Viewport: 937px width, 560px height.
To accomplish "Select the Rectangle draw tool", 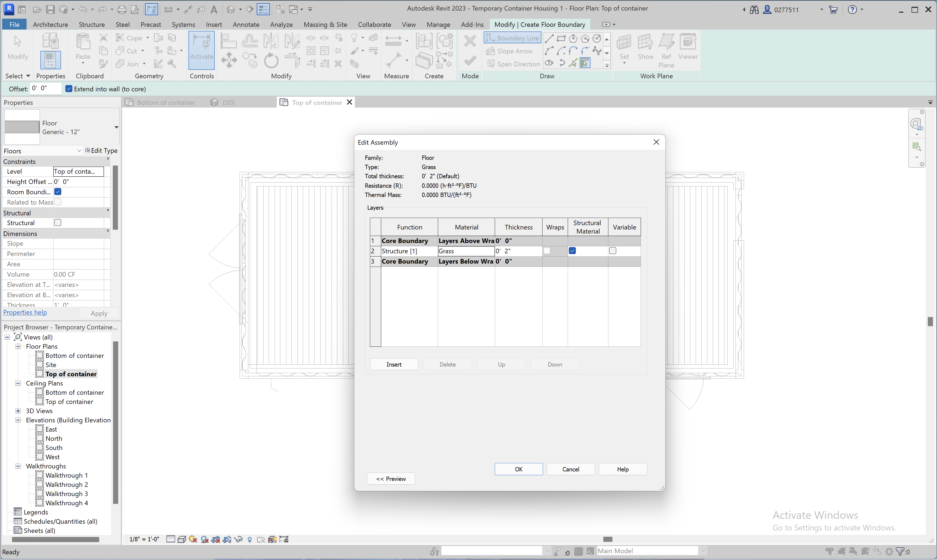I will [561, 39].
